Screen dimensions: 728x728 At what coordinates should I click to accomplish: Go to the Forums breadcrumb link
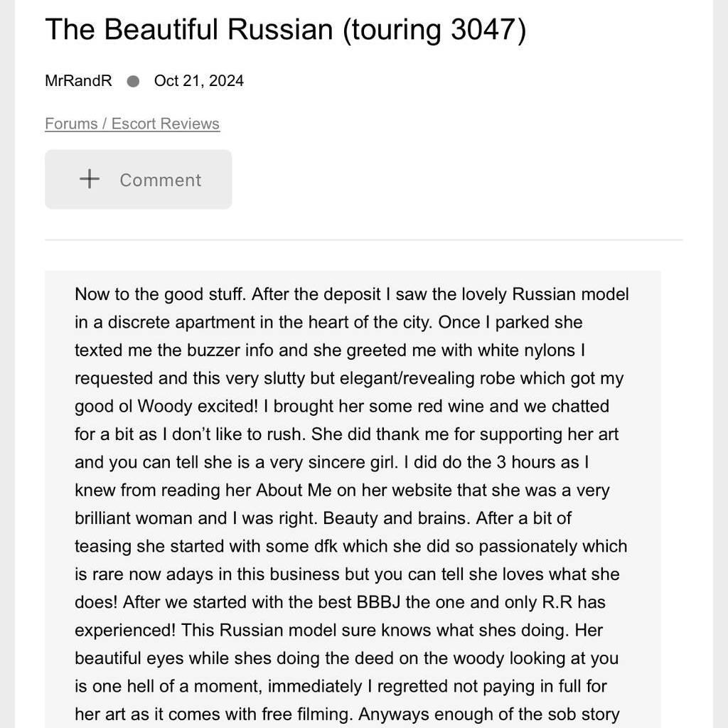(71, 124)
